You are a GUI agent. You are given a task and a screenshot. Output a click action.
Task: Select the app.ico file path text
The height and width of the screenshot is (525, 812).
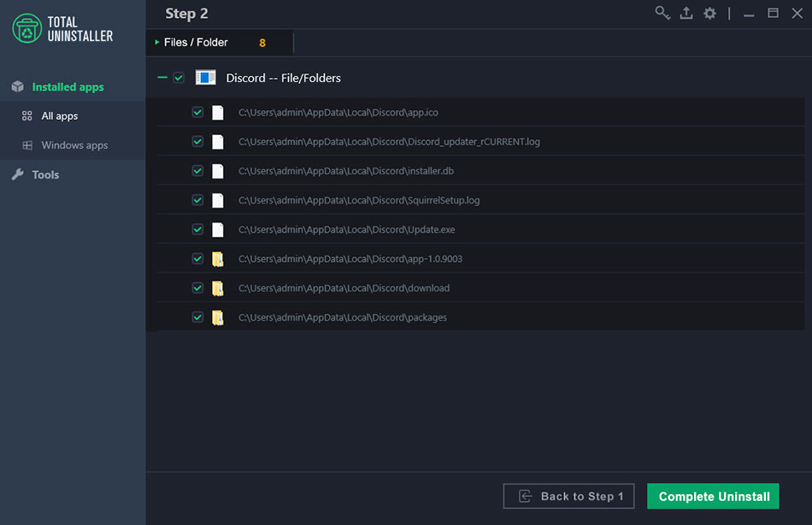tap(338, 113)
